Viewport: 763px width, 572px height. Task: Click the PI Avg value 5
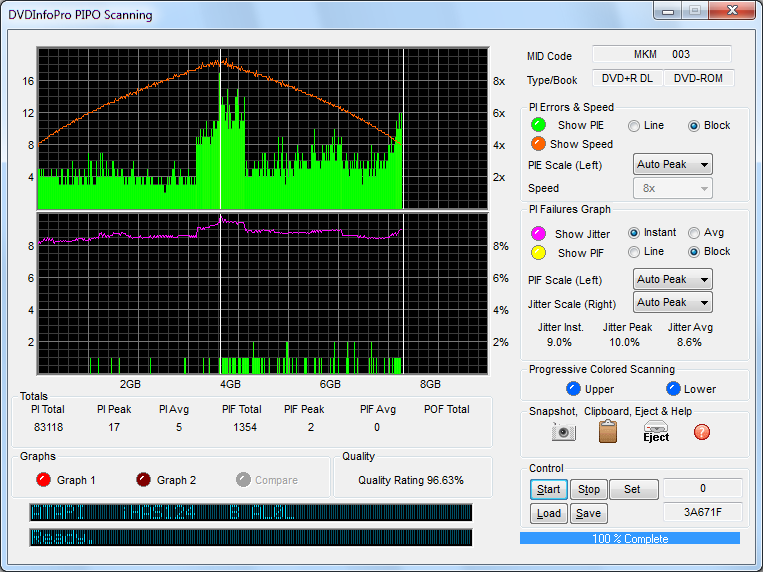coord(179,427)
